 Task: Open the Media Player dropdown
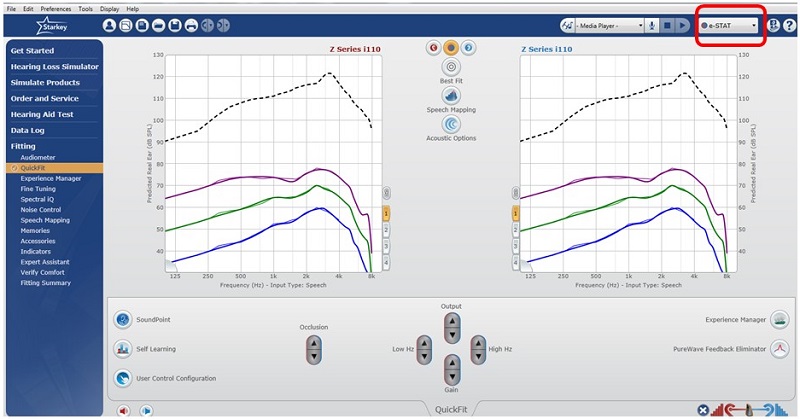(610, 26)
